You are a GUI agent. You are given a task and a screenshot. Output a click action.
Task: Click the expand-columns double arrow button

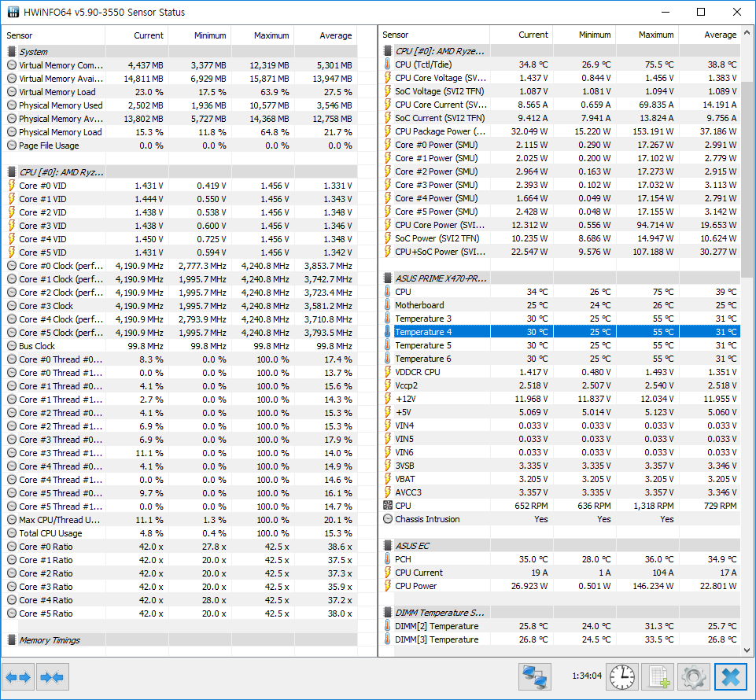(x=18, y=677)
